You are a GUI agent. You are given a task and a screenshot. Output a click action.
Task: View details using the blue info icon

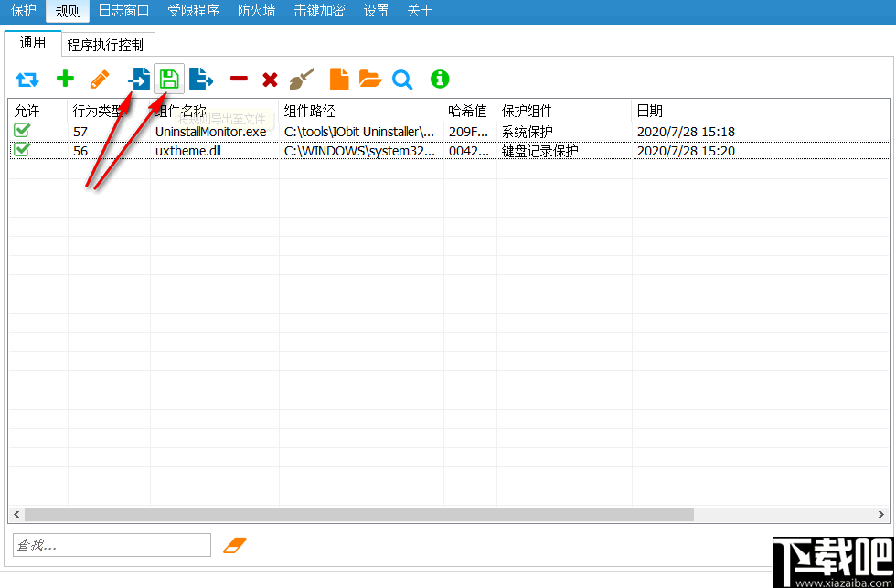tap(439, 79)
